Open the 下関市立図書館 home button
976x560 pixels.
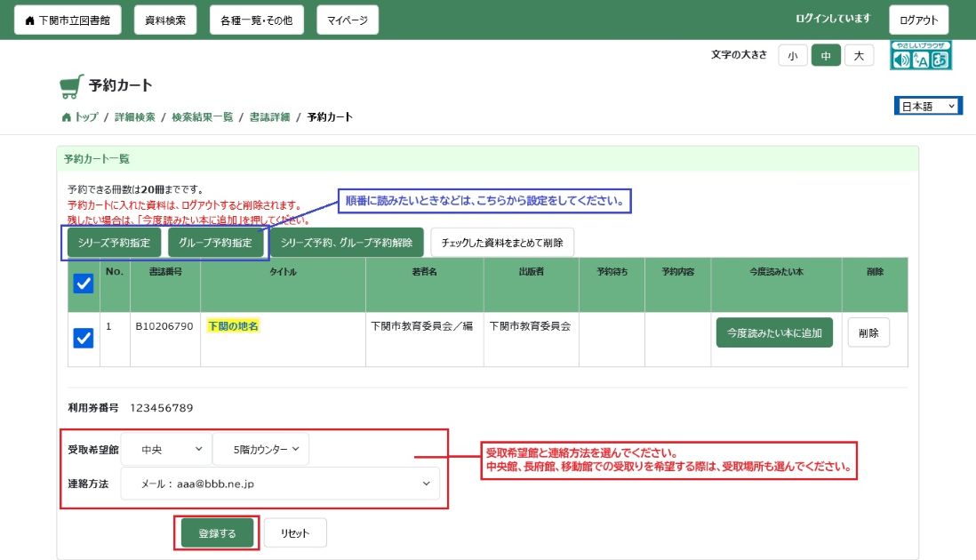coord(68,20)
